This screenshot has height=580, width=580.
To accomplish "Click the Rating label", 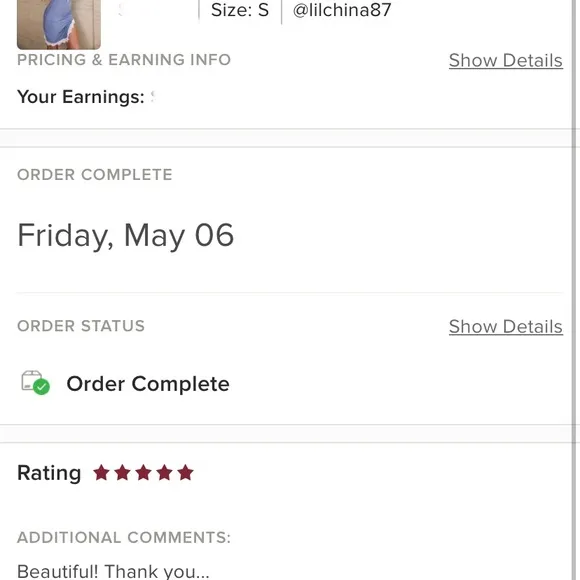I will [49, 473].
